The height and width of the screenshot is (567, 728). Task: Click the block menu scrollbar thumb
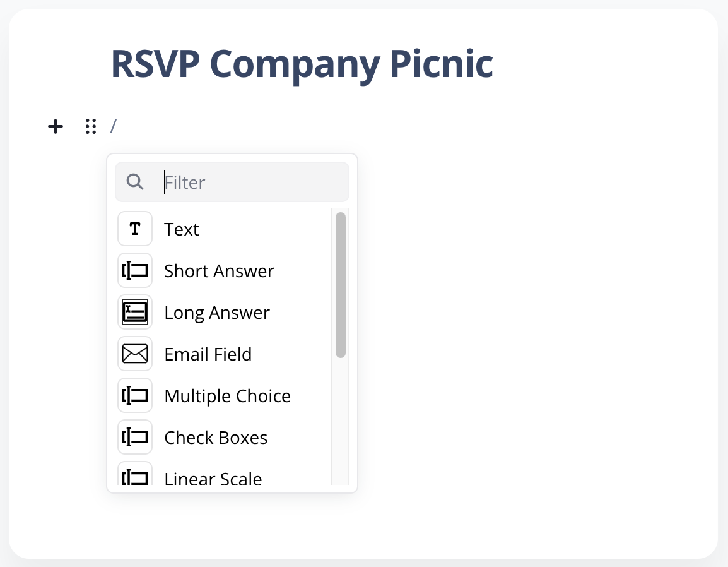(341, 285)
